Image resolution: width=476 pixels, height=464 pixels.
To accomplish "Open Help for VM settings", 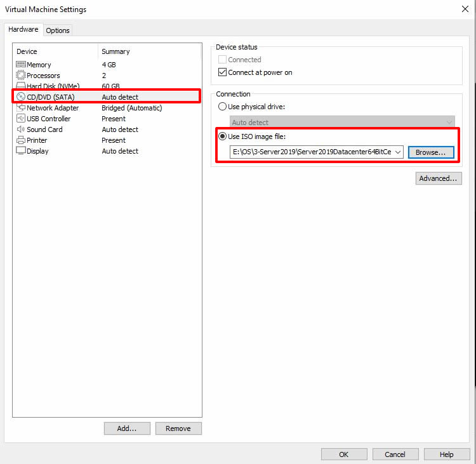I will [x=447, y=454].
